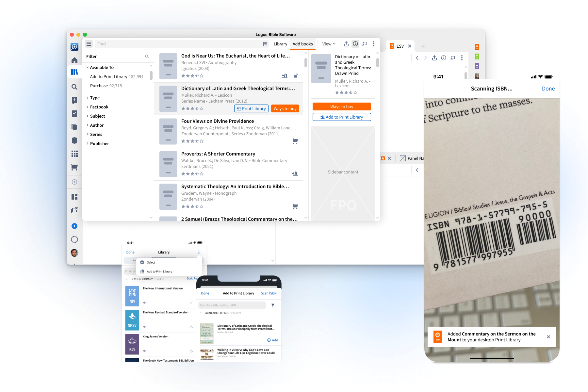The height and width of the screenshot is (392, 588).
Task: Choose Add to Print Library in mobile popup menu
Action: [x=169, y=271]
